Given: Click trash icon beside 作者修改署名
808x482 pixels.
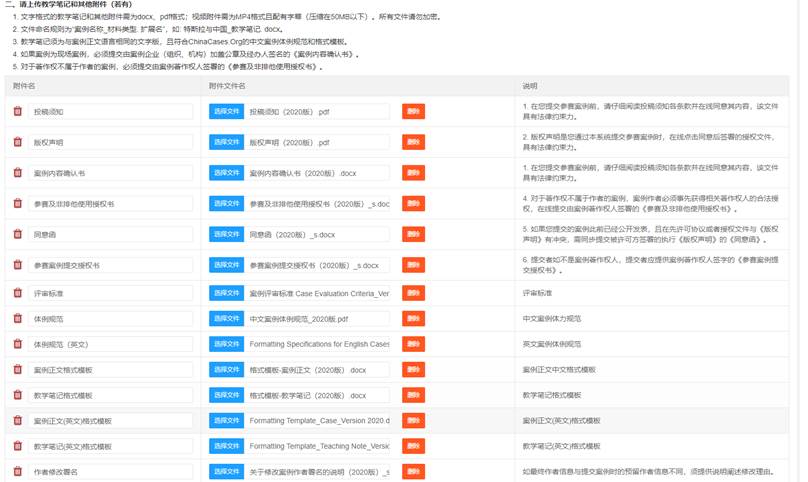Looking at the screenshot, I should (17, 471).
